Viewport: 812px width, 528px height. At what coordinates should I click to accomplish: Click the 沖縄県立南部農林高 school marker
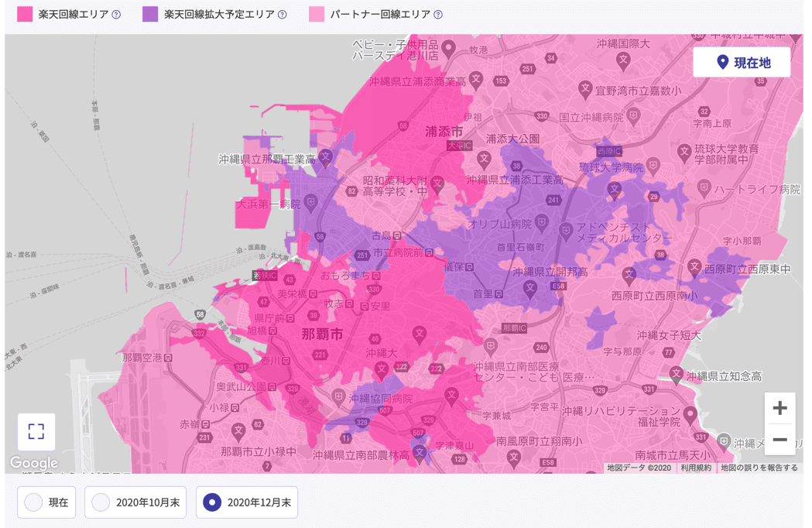click(420, 454)
